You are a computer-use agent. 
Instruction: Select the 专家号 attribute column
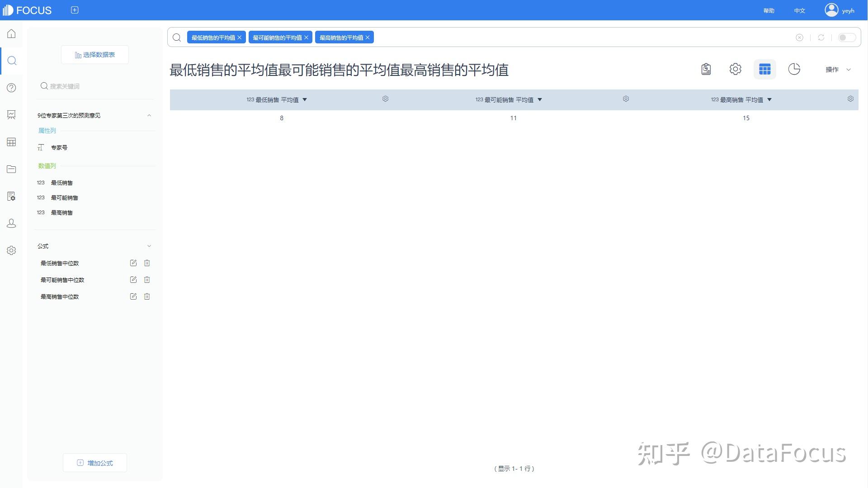point(59,148)
